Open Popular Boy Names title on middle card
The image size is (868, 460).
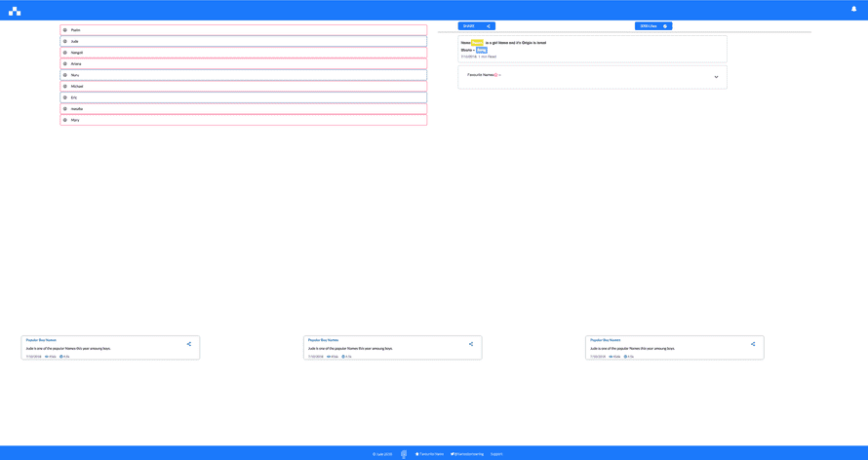[x=323, y=340]
